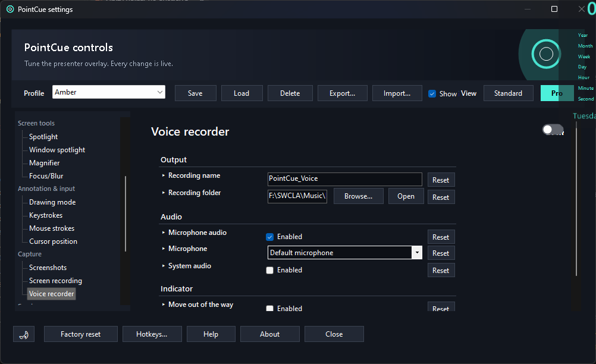The image size is (596, 364).
Task: Select Voice recorder in the sidebar
Action: point(51,294)
